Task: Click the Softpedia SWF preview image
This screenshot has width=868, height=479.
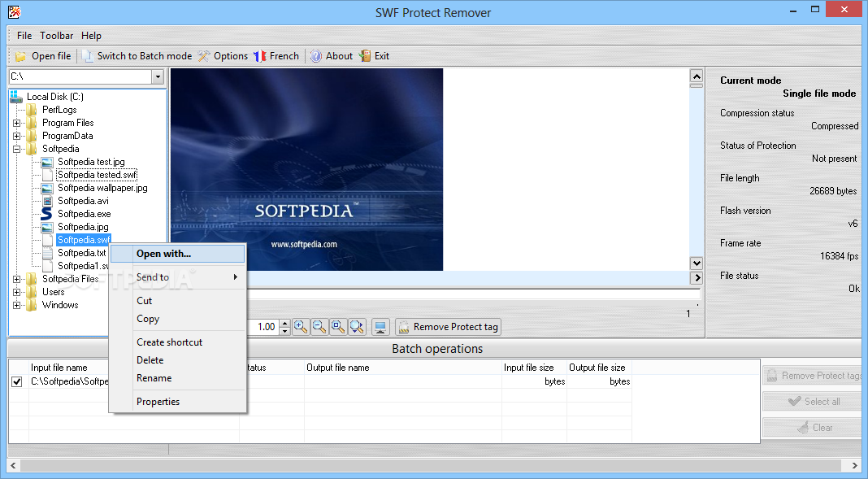Action: [x=306, y=169]
